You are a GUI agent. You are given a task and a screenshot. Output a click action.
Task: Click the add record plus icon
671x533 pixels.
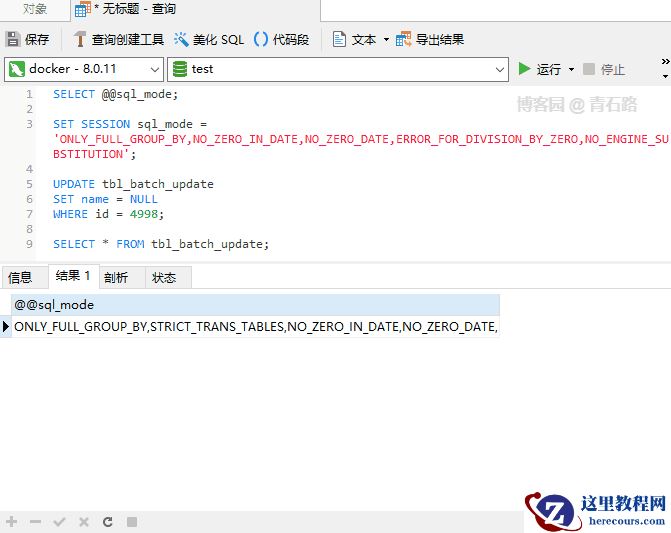point(12,522)
